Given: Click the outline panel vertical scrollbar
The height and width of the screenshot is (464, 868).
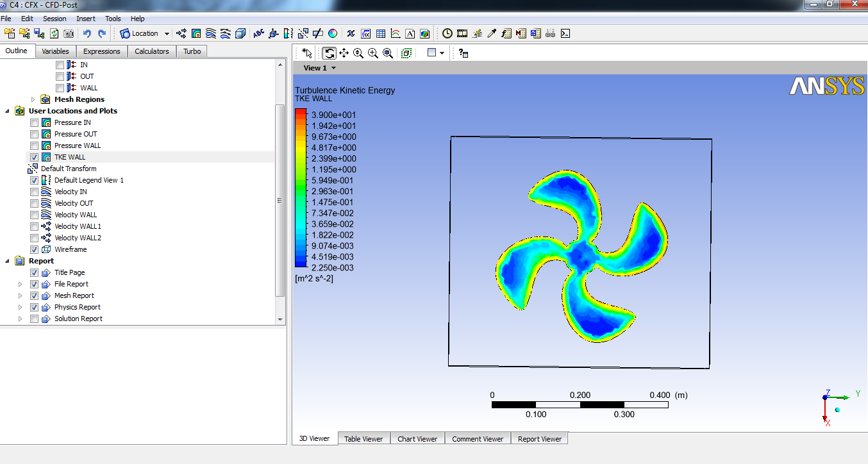Looking at the screenshot, I should [x=280, y=200].
